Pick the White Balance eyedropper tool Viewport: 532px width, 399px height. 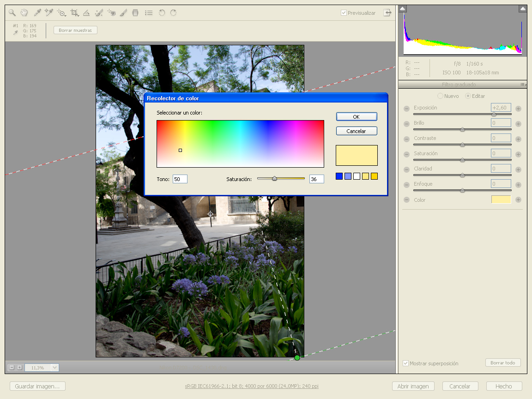coord(38,13)
